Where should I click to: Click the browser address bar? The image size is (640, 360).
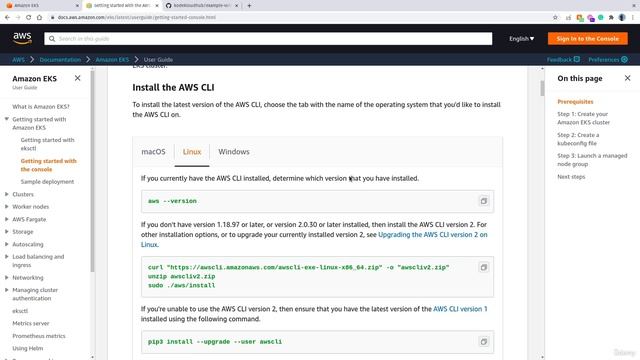click(300, 17)
